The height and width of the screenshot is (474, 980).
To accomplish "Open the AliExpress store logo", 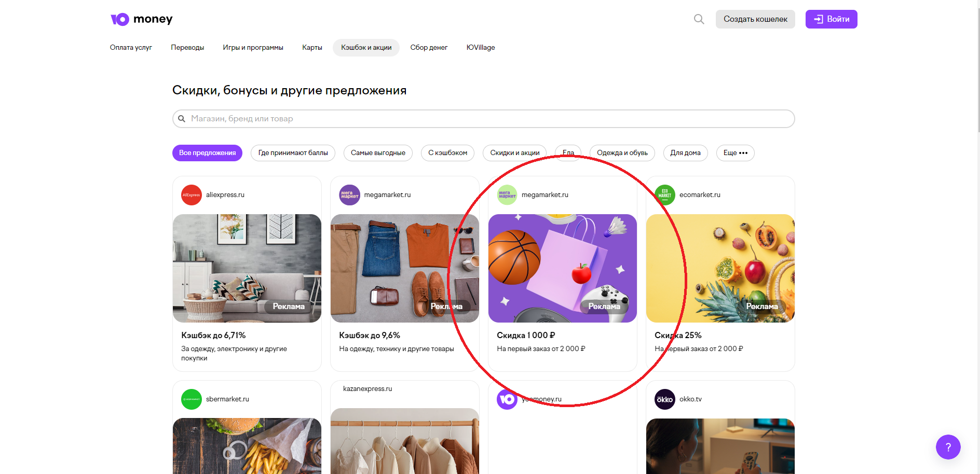I will pyautogui.click(x=192, y=195).
